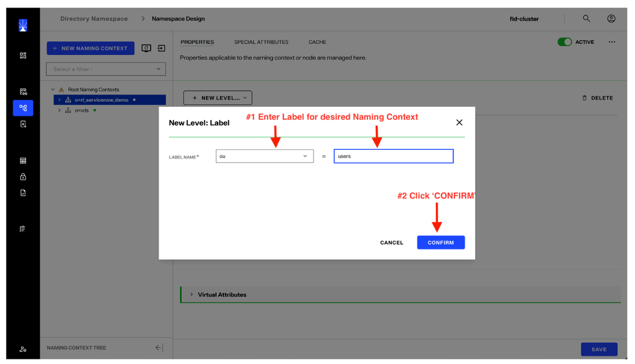
Task: Open the NEW LEVEL dropdown button
Action: (x=218, y=98)
